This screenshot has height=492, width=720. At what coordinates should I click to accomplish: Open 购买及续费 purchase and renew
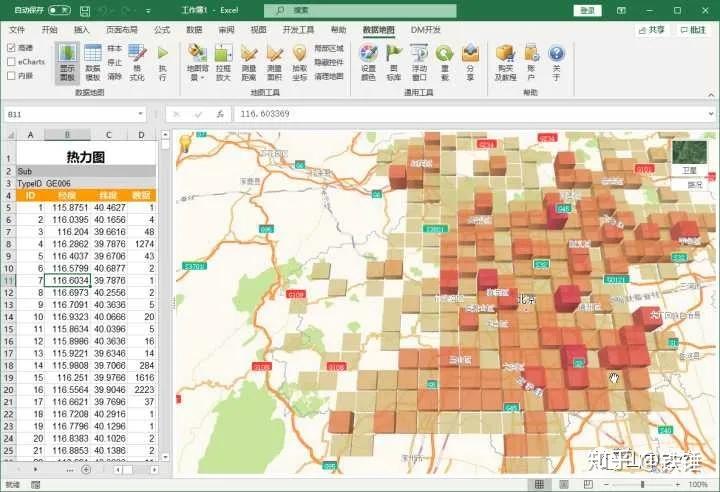click(x=506, y=63)
